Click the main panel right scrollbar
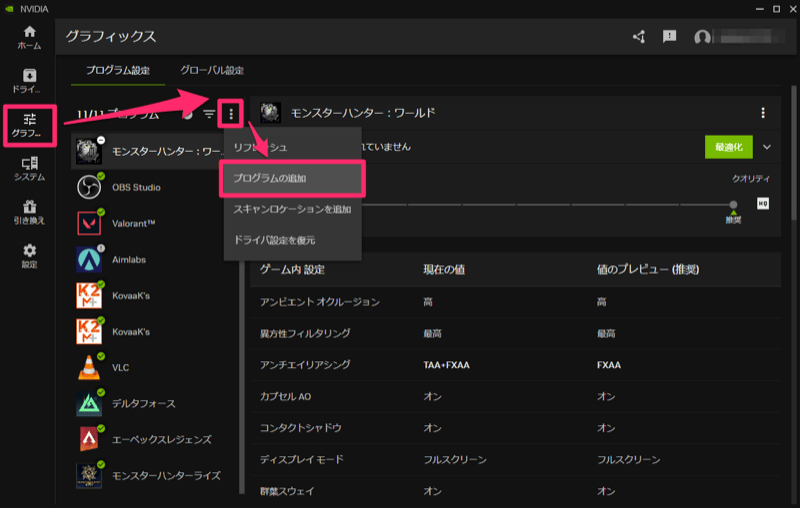Screen dimensions: 800x508 click(793, 153)
